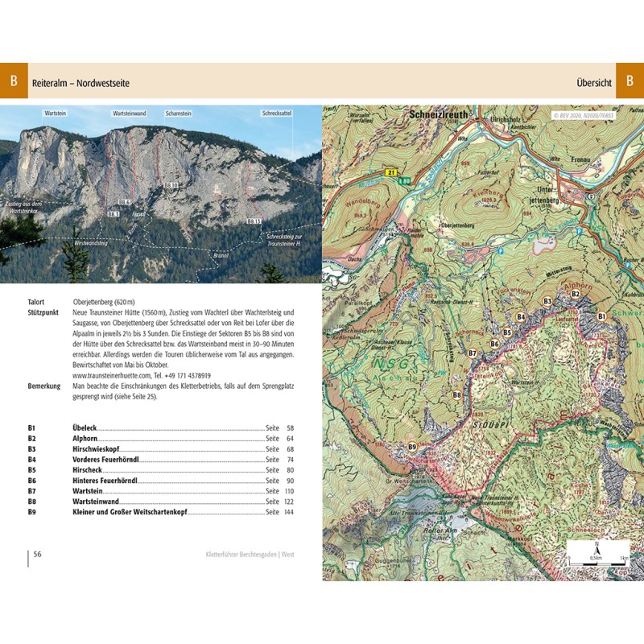Click the 'Bemerkung' label

44,386
